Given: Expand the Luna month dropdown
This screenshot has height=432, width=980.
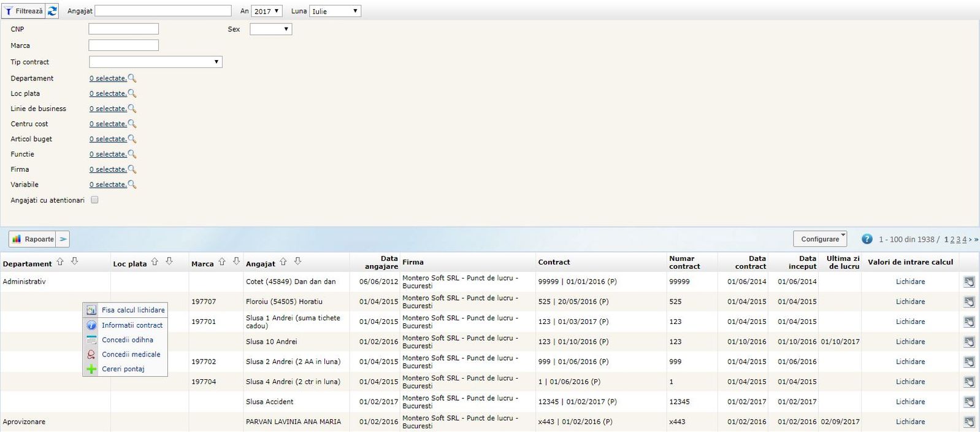Looking at the screenshot, I should click(335, 11).
